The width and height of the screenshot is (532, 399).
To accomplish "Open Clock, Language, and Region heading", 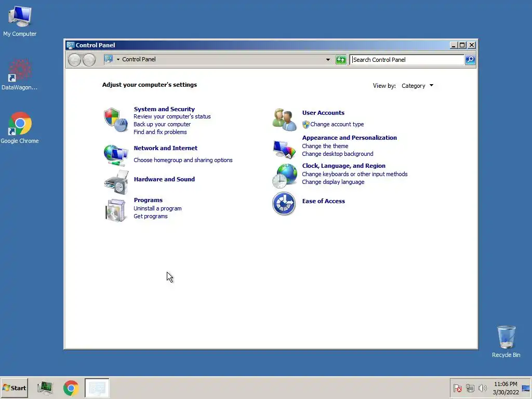I will tap(343, 166).
